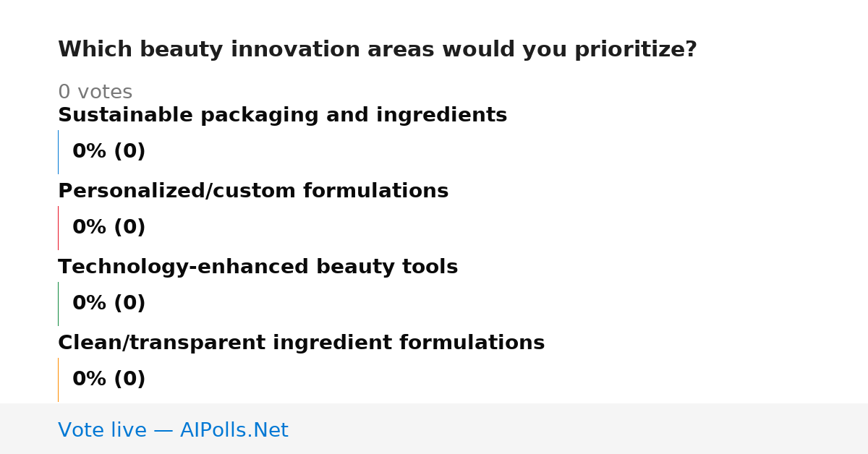Click the 0% (0) result for Personalized formulations

109,228
